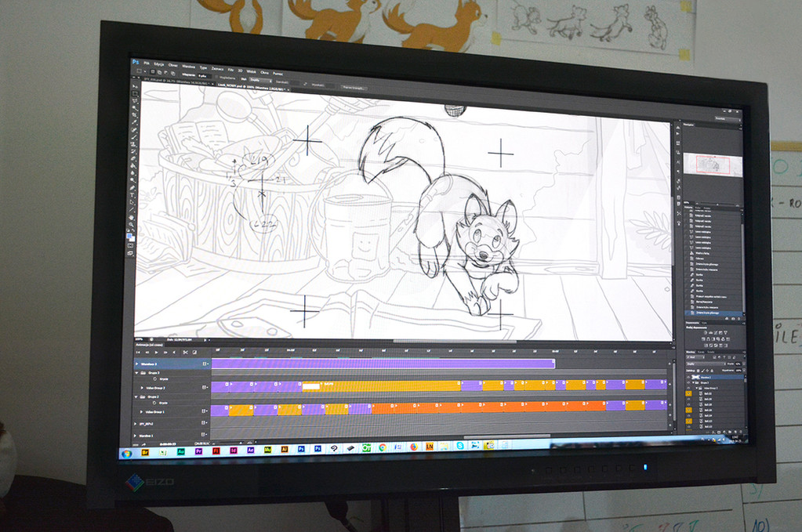Viewport: 802px width, 532px height.
Task: Open After Effects from the taskbar
Action: (x=251, y=451)
